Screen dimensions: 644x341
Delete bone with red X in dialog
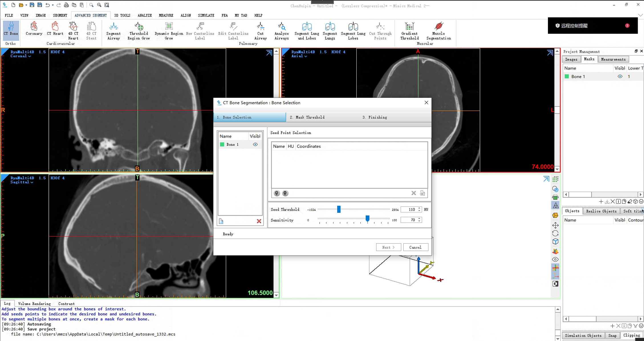259,221
